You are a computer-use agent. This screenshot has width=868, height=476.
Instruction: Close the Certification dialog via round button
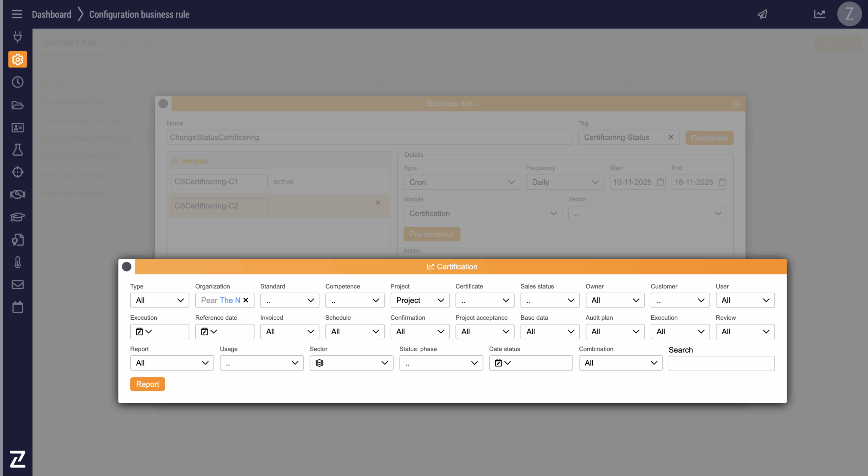coord(126,266)
